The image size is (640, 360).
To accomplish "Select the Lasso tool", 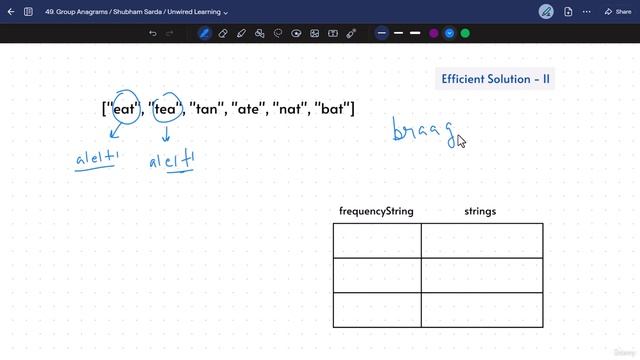I will tap(278, 33).
